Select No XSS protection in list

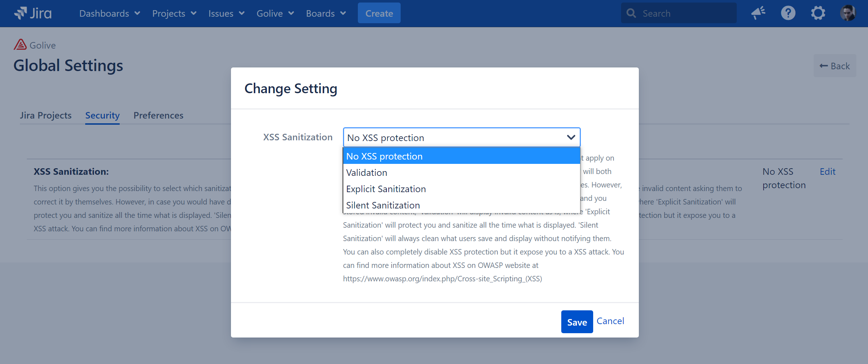(x=384, y=156)
